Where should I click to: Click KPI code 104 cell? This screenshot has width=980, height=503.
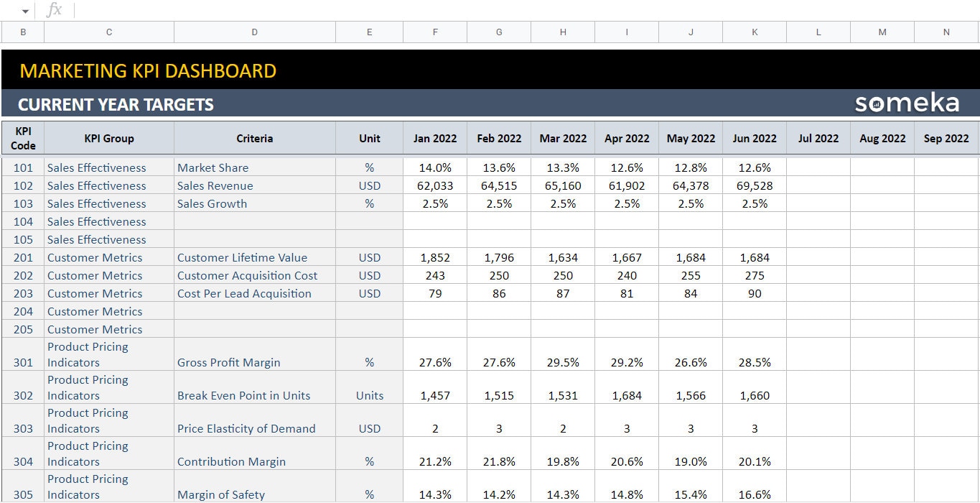pos(23,221)
